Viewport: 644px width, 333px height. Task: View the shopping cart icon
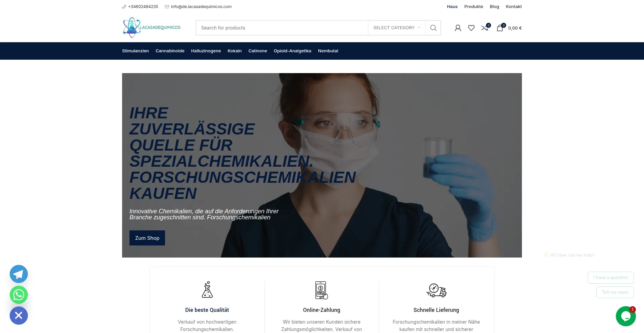[499, 28]
